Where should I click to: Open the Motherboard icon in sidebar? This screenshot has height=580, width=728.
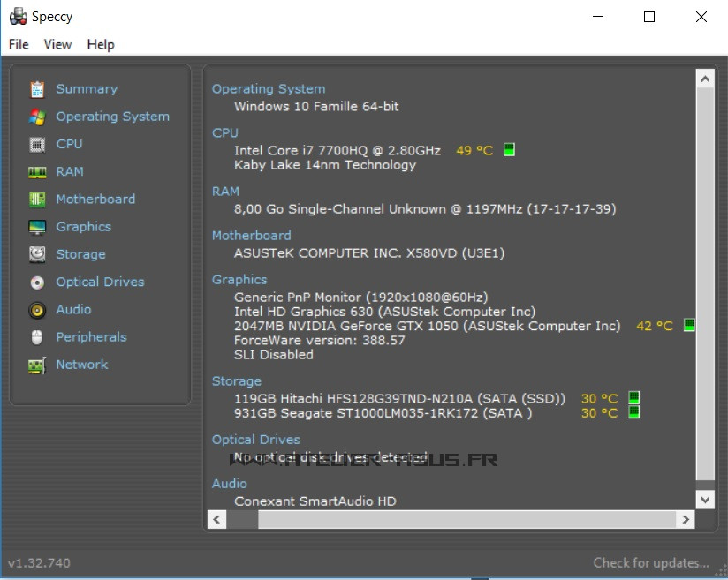pos(37,200)
